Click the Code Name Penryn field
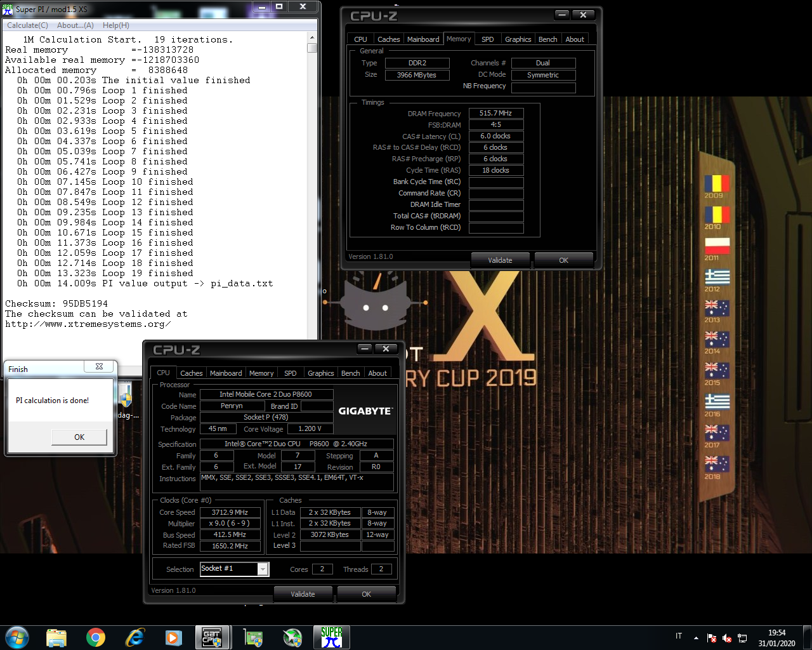The width and height of the screenshot is (812, 650). [232, 406]
